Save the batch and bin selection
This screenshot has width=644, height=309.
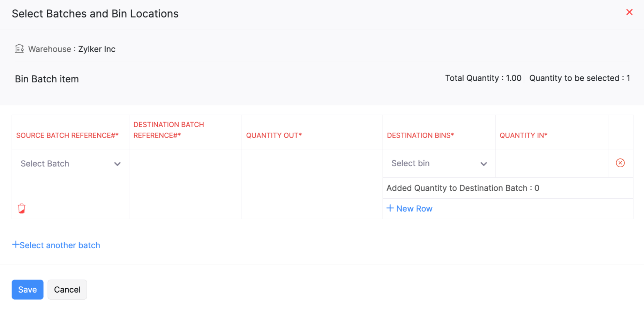tap(28, 289)
